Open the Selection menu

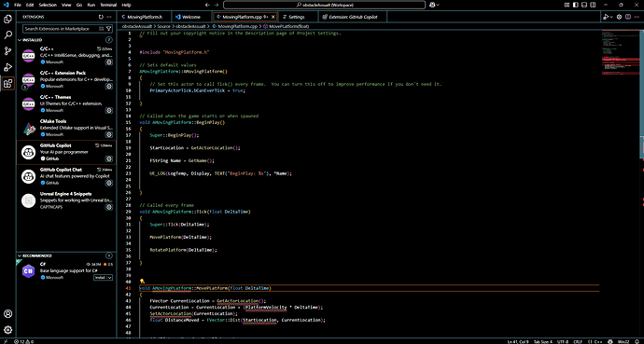pos(48,5)
